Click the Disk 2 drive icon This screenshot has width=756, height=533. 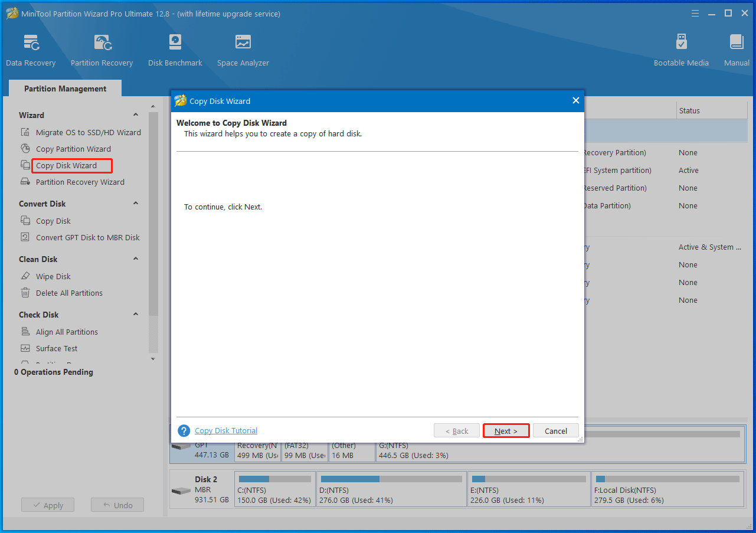180,491
